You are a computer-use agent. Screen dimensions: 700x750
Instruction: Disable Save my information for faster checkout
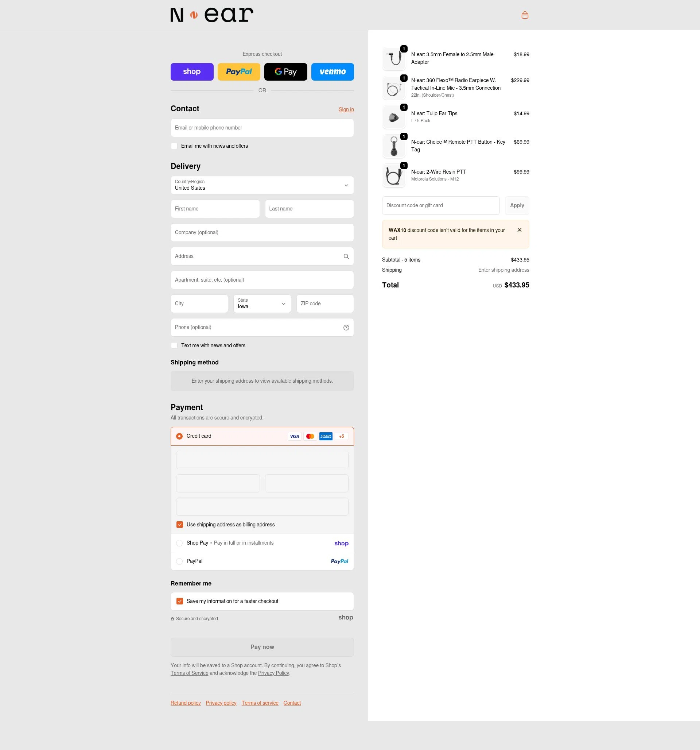pyautogui.click(x=180, y=601)
